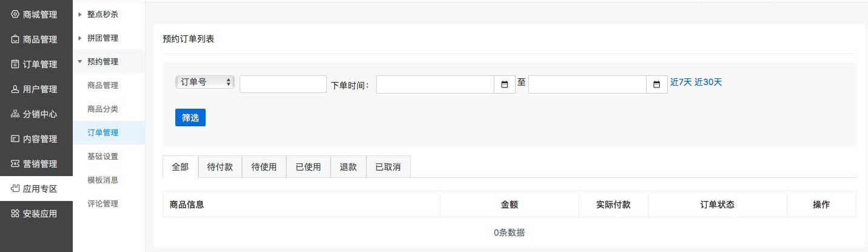Switch to the 待付款 tab

point(220,167)
